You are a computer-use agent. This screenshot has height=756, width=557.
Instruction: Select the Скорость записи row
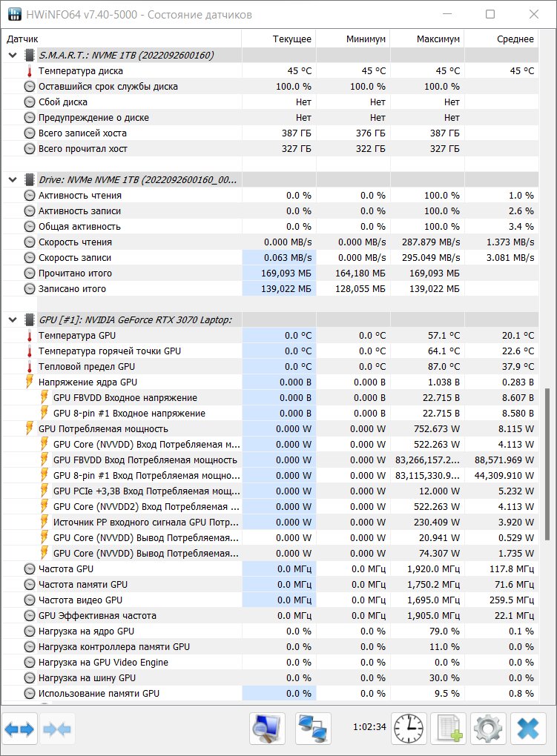(x=270, y=257)
